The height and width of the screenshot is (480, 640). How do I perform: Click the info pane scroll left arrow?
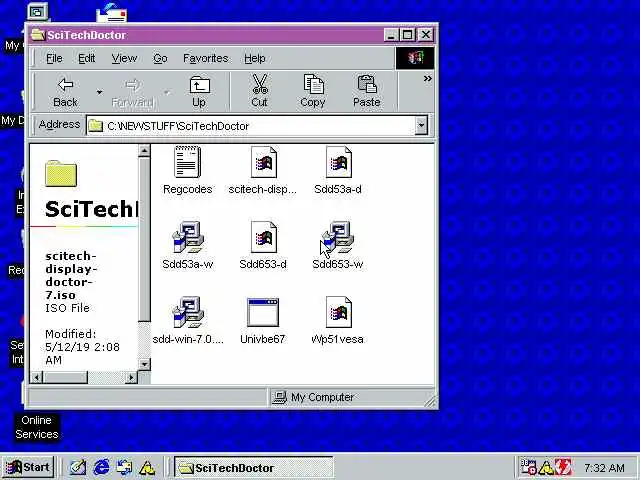[36, 377]
